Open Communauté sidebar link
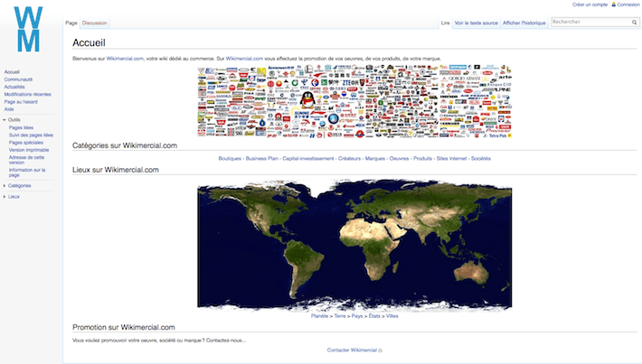 (18, 79)
